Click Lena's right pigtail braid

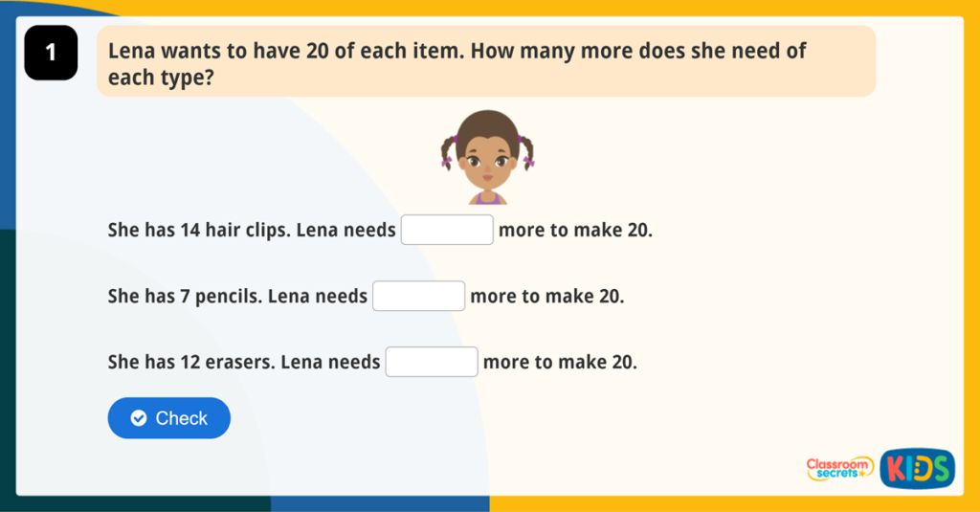coord(526,151)
